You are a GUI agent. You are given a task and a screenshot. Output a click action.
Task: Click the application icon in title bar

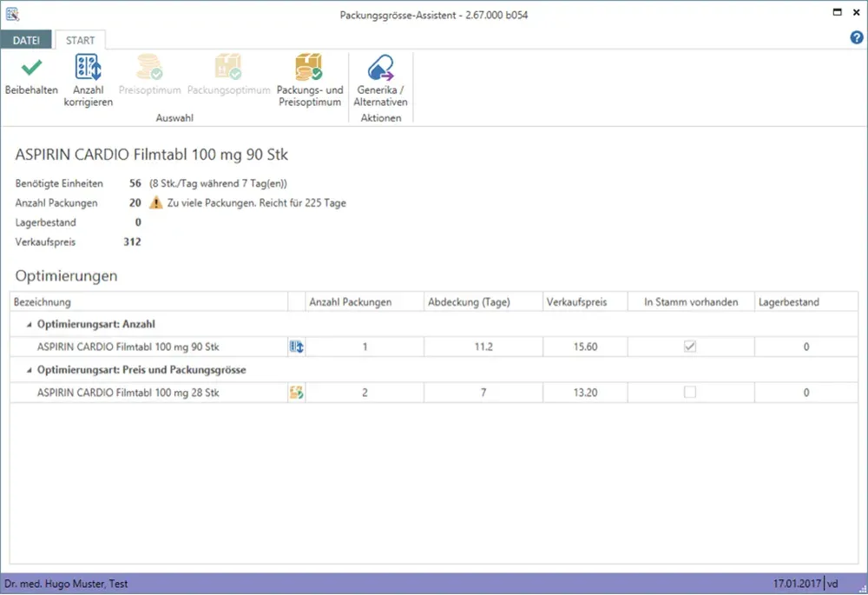point(12,14)
